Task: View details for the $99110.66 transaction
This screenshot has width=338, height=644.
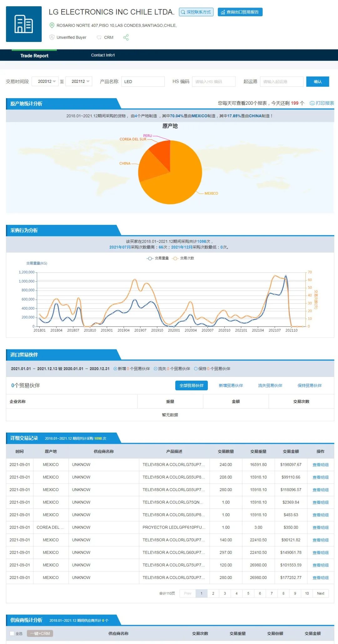Action: point(320,477)
